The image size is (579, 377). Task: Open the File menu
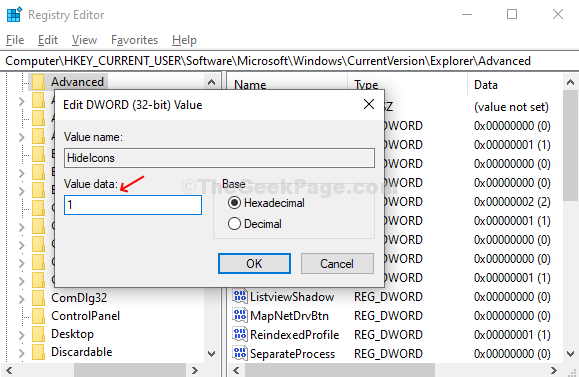coord(15,40)
